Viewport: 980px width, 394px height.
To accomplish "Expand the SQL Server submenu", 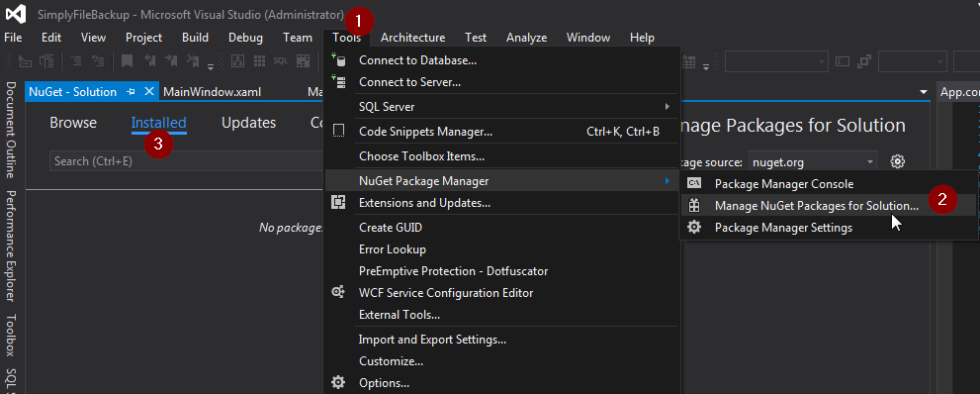I will pyautogui.click(x=668, y=107).
